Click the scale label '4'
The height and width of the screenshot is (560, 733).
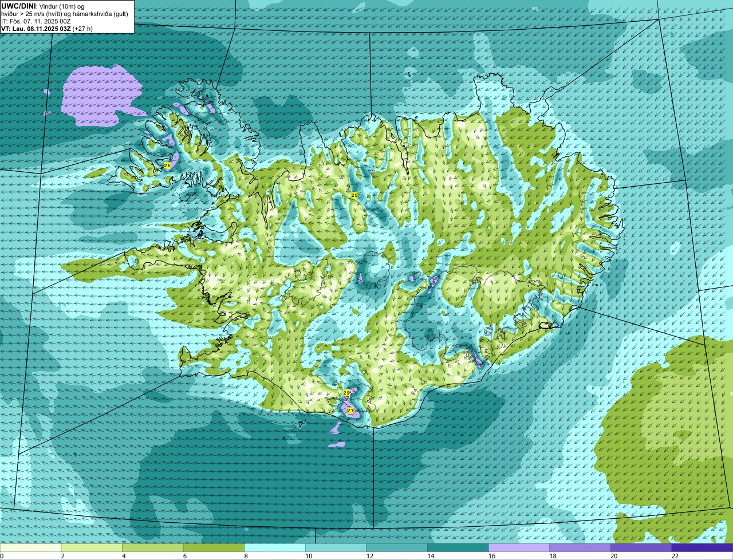click(x=124, y=556)
